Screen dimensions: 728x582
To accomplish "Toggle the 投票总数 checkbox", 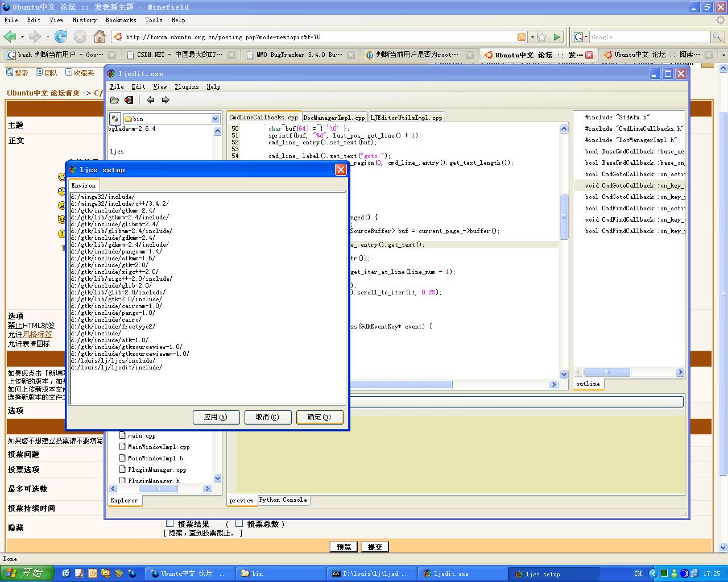I will tap(239, 523).
